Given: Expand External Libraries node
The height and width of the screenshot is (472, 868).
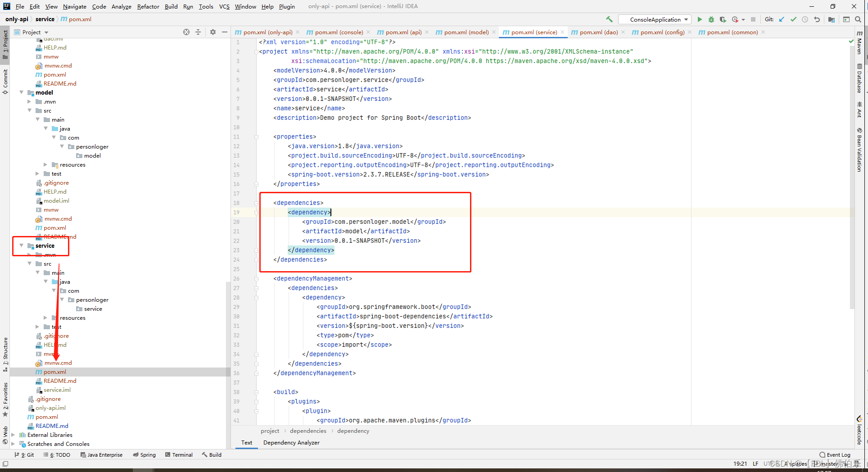Looking at the screenshot, I should point(13,435).
